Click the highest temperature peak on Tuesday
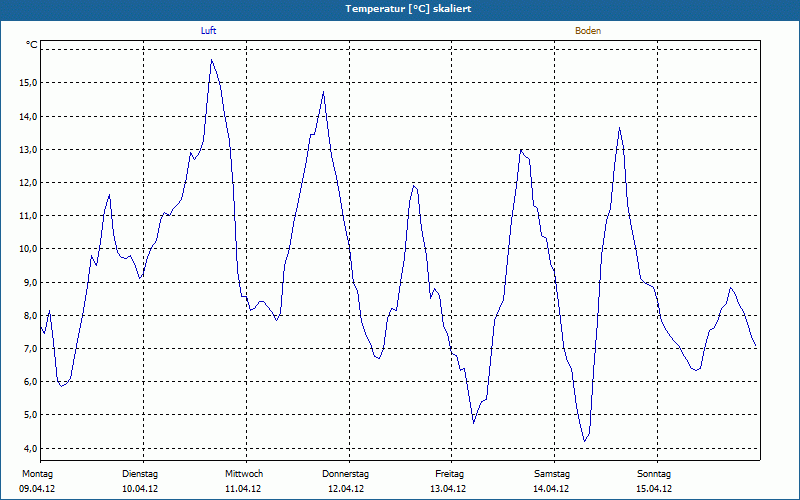800x500 pixels. click(x=211, y=60)
